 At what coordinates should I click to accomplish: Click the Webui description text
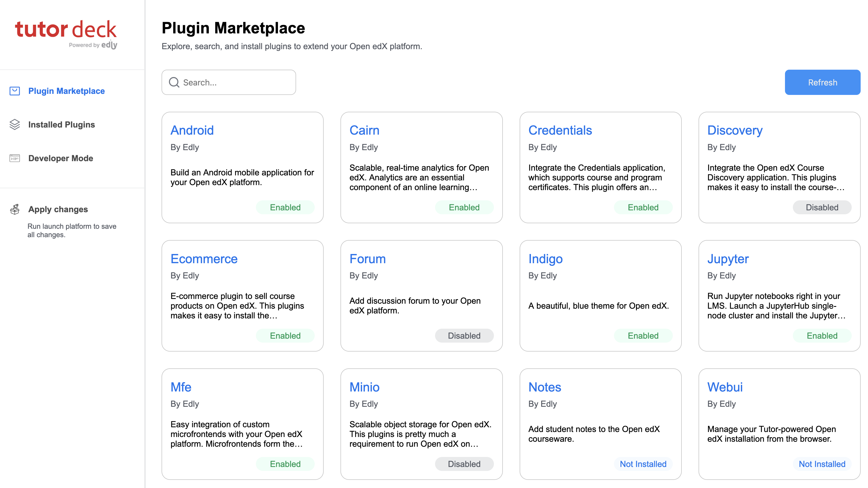coord(772,434)
